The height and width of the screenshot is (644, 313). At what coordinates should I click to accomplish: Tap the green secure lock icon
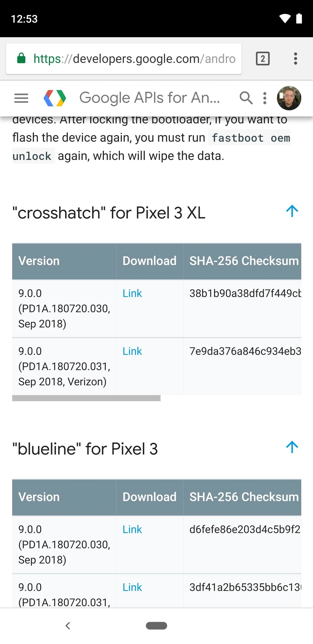tap(21, 58)
